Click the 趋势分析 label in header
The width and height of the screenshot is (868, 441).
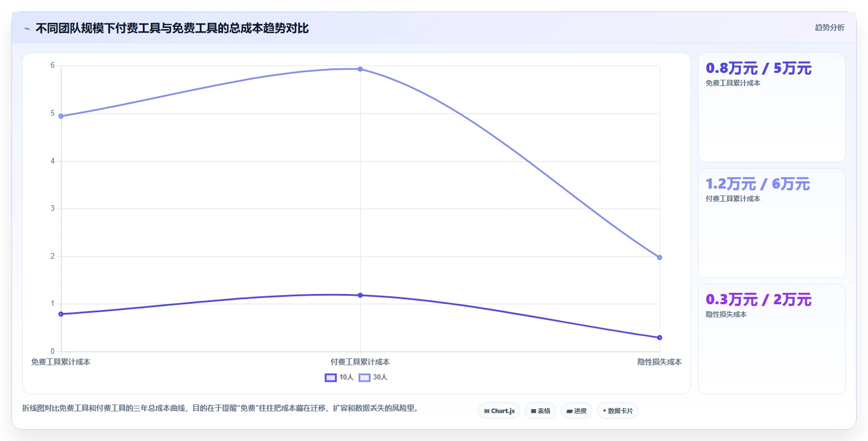830,27
